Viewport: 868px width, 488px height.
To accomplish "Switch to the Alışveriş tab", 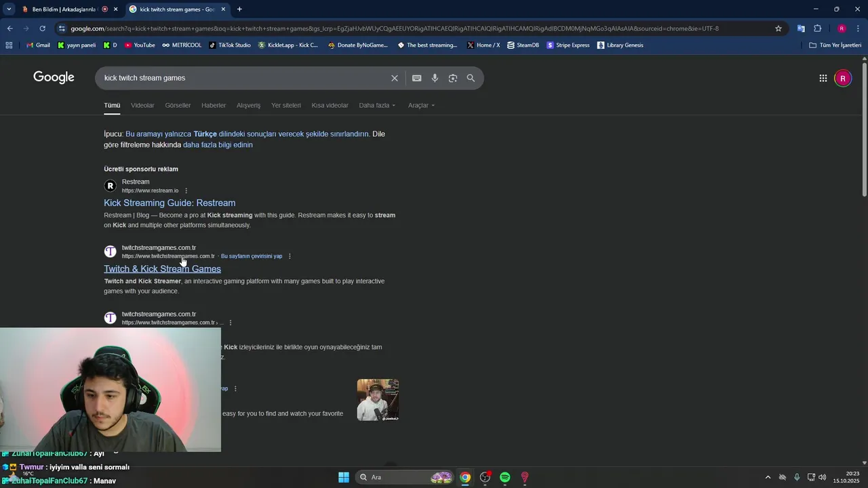I will 248,105.
